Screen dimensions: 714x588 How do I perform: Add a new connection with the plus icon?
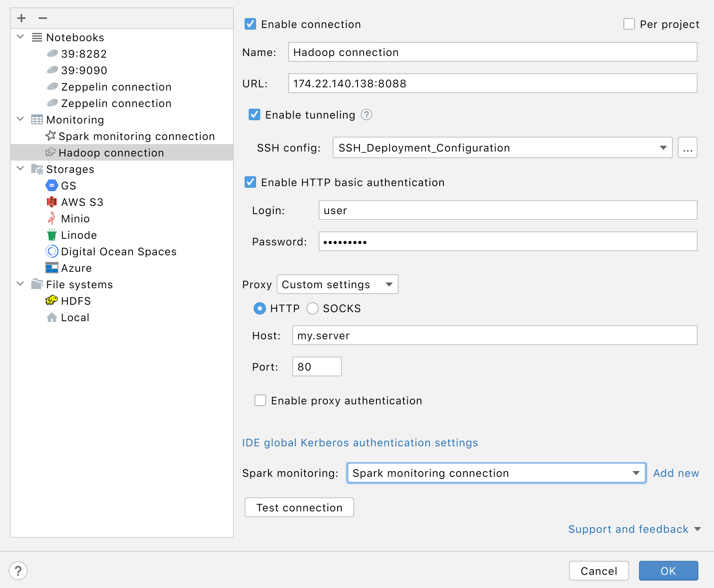(x=21, y=18)
